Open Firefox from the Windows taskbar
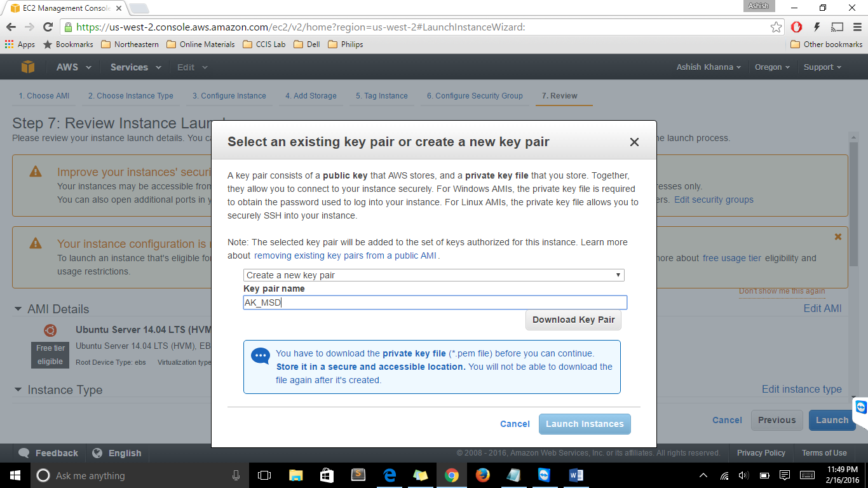Viewport: 868px width, 488px height. point(483,475)
